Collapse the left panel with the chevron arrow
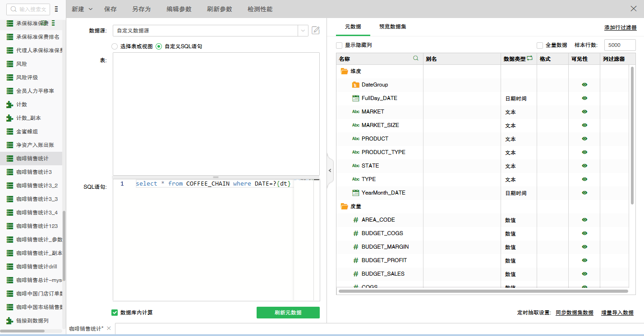644x336 pixels. click(x=330, y=170)
